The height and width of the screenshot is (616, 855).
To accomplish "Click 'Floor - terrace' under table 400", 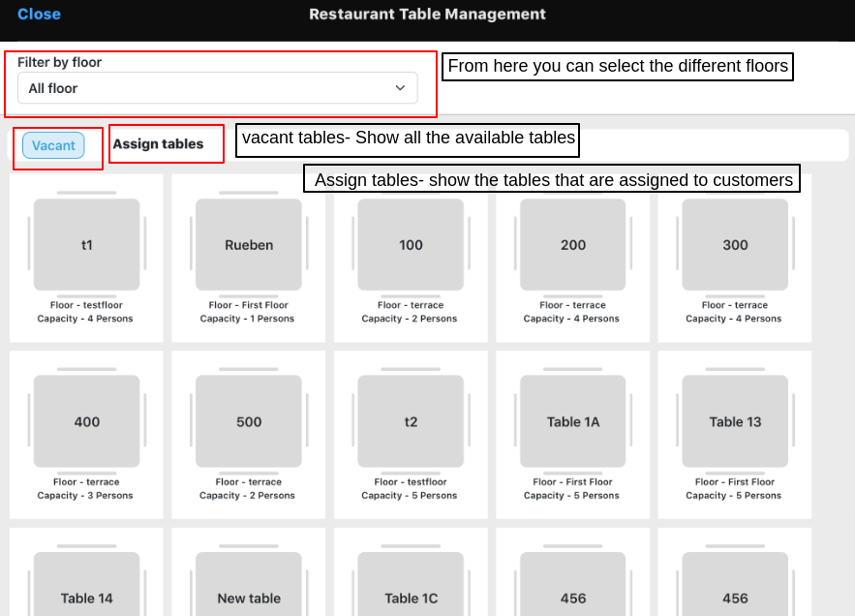I will 86,481.
